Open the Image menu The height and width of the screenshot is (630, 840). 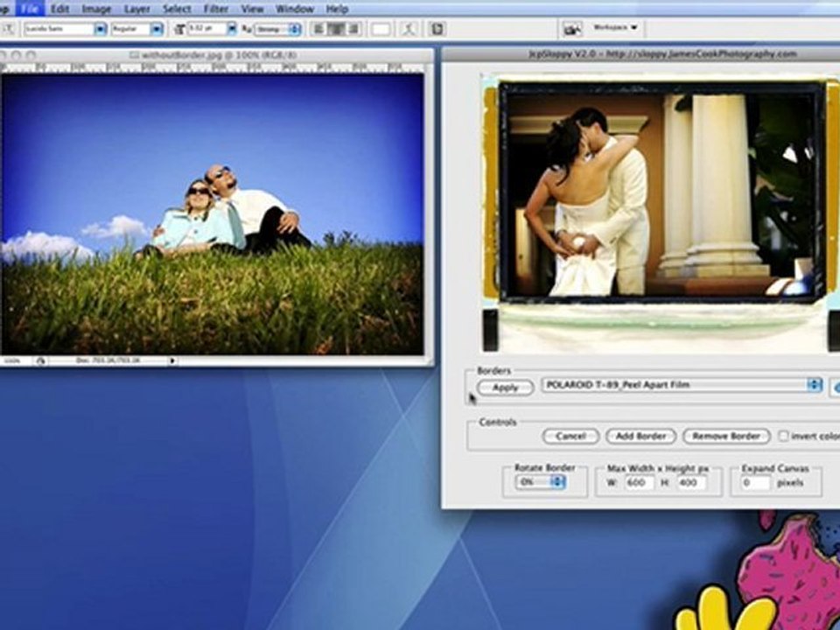[96, 9]
